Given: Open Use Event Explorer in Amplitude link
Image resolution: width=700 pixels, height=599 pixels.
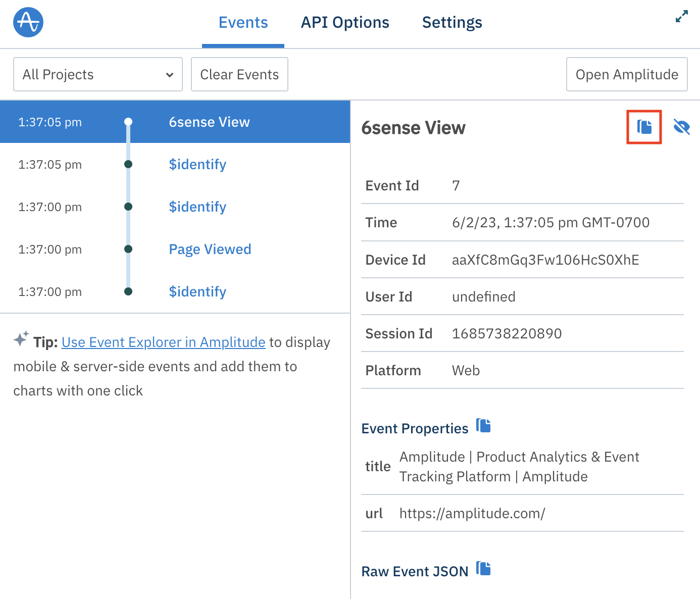Looking at the screenshot, I should click(x=163, y=342).
